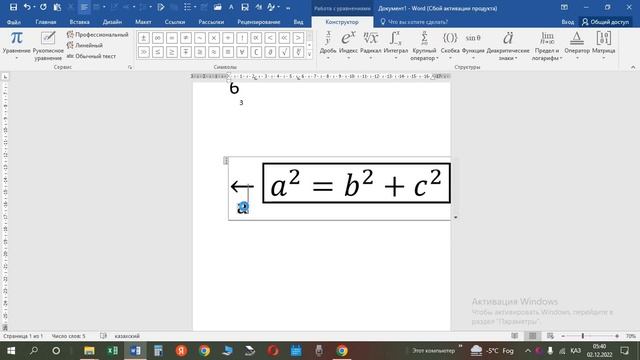Insert the greater-than-or-equal symbol
Screen dimensions: 640x360
click(172, 52)
